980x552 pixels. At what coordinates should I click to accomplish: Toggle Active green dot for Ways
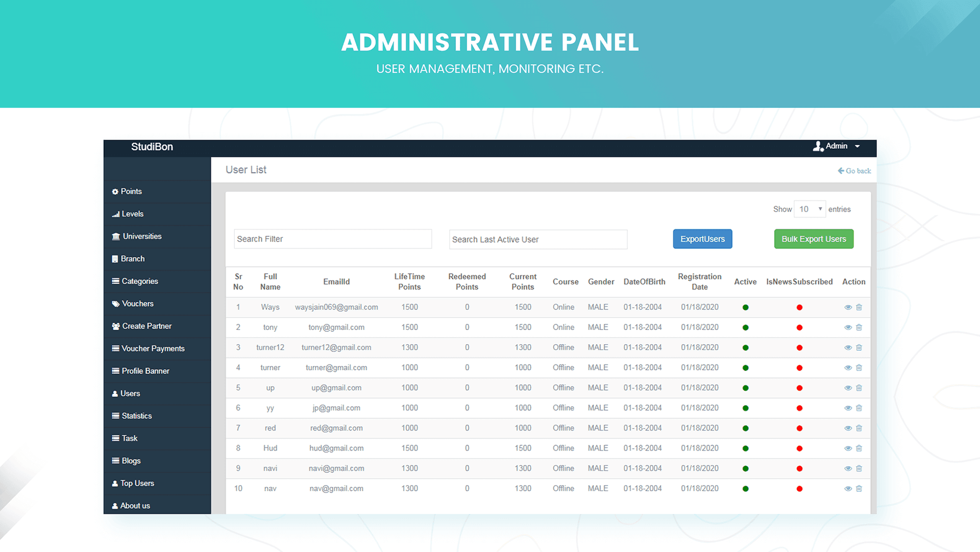point(746,307)
